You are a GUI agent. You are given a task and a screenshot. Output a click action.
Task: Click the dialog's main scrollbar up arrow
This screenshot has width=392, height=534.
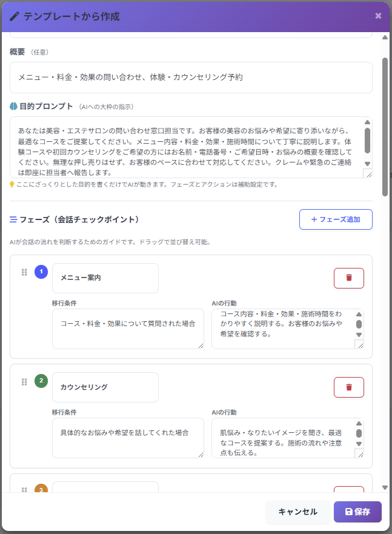point(385,38)
